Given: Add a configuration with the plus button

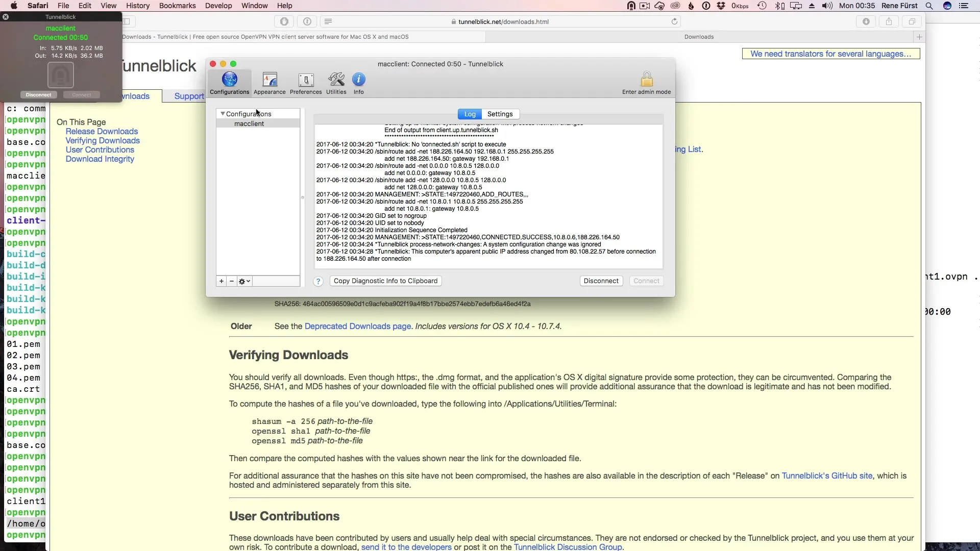Looking at the screenshot, I should pos(222,281).
